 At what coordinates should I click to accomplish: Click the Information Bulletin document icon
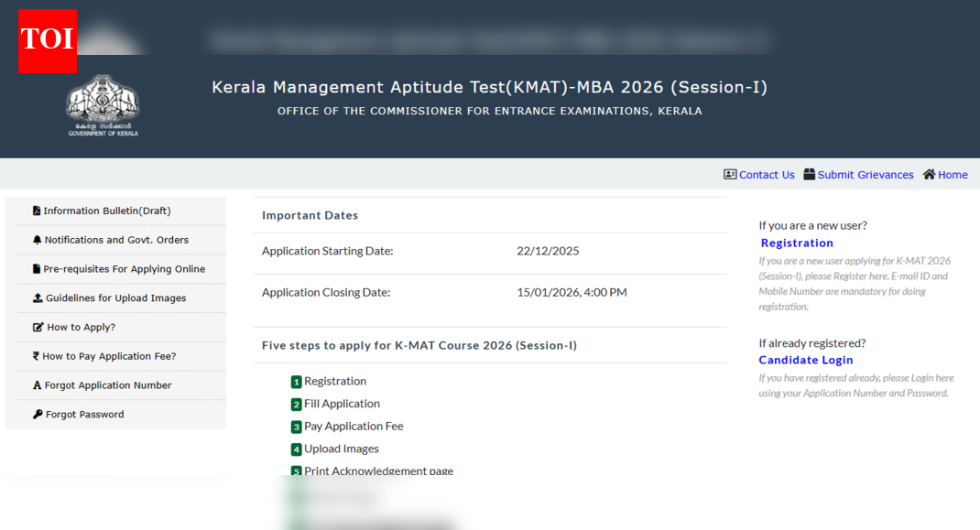coord(37,210)
